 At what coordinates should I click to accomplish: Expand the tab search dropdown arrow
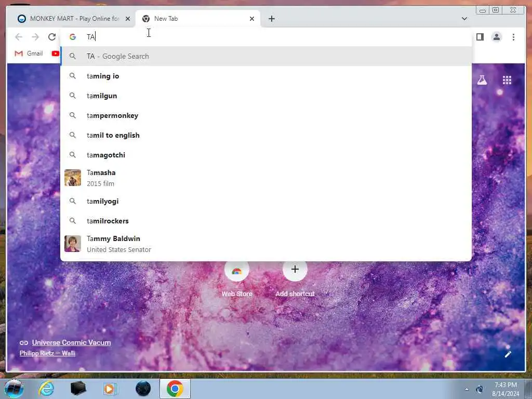(464, 19)
